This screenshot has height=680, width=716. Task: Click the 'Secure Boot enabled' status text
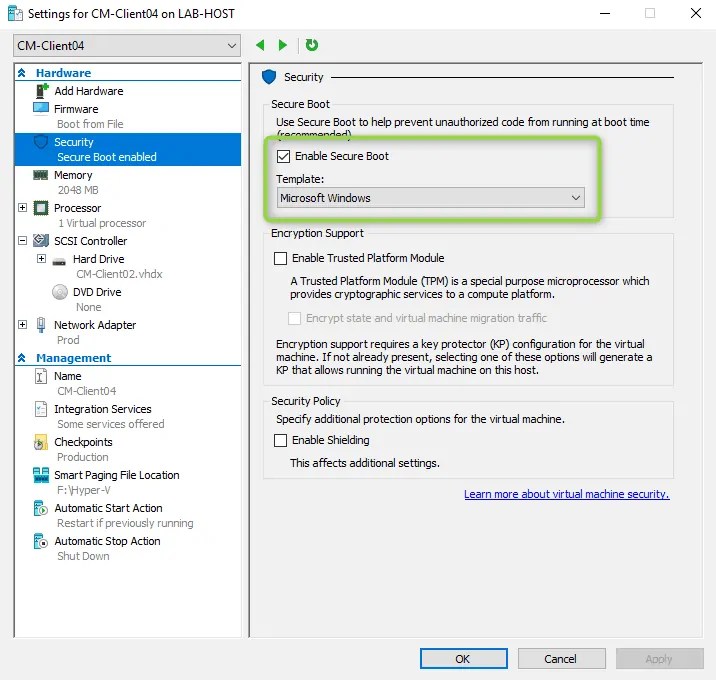point(107,157)
